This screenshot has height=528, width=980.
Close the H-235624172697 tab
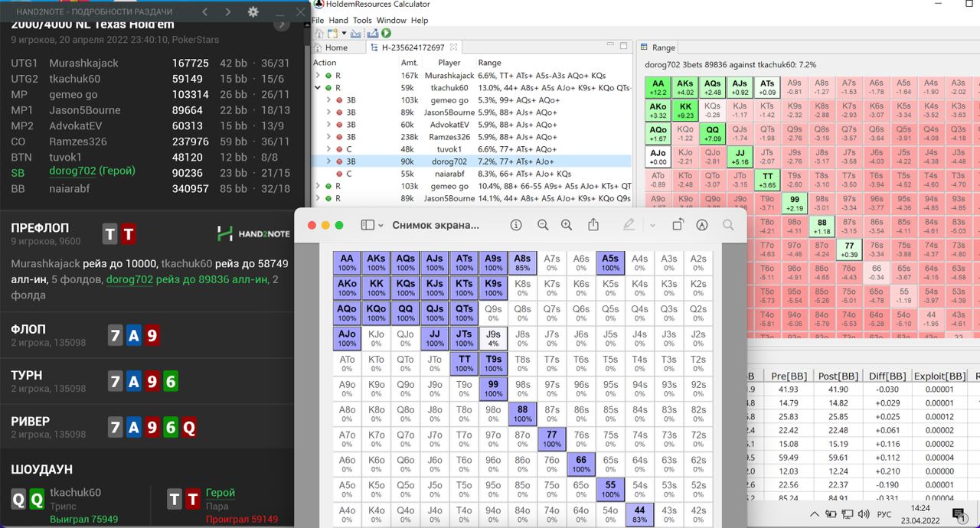tap(453, 47)
